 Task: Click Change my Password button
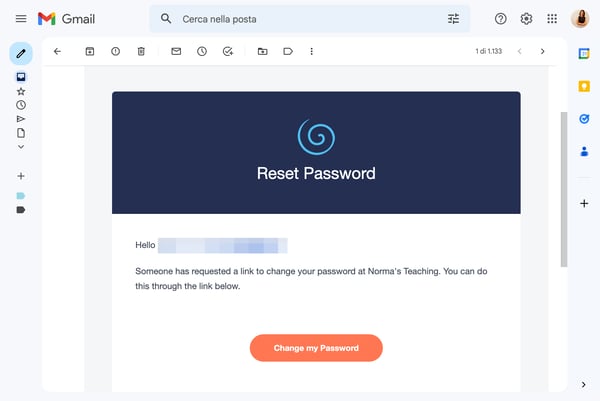point(316,348)
